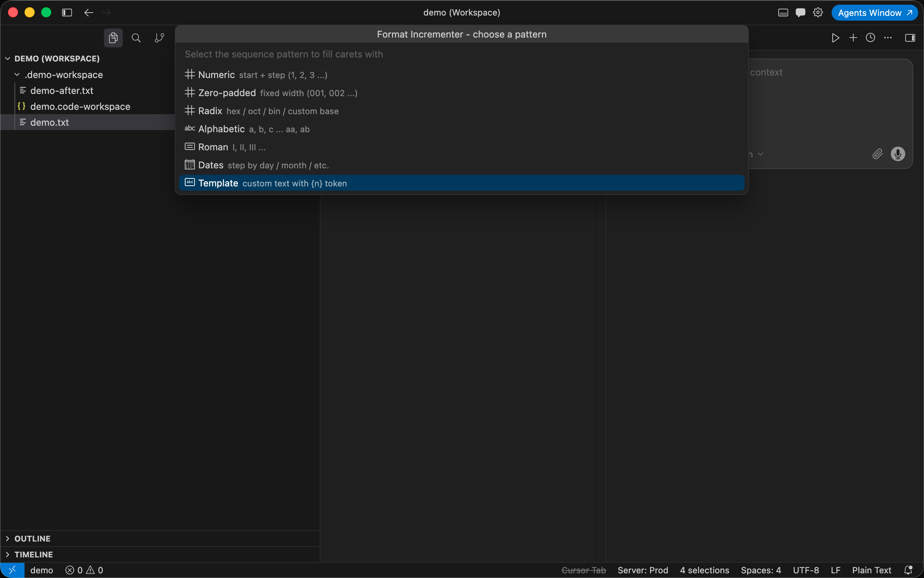Open the settings gear icon

click(x=818, y=13)
